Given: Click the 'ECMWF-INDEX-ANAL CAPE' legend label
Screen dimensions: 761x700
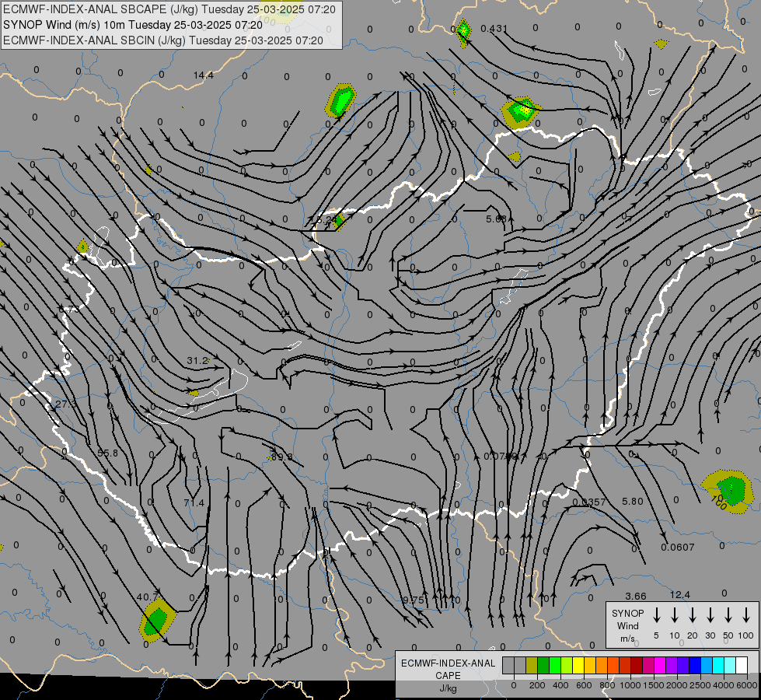Looking at the screenshot, I should tap(448, 670).
